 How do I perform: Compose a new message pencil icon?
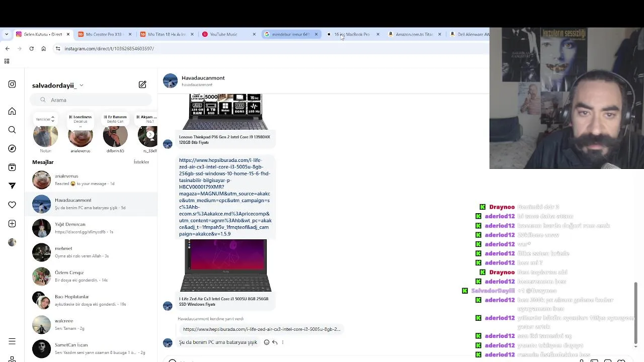[x=142, y=84]
